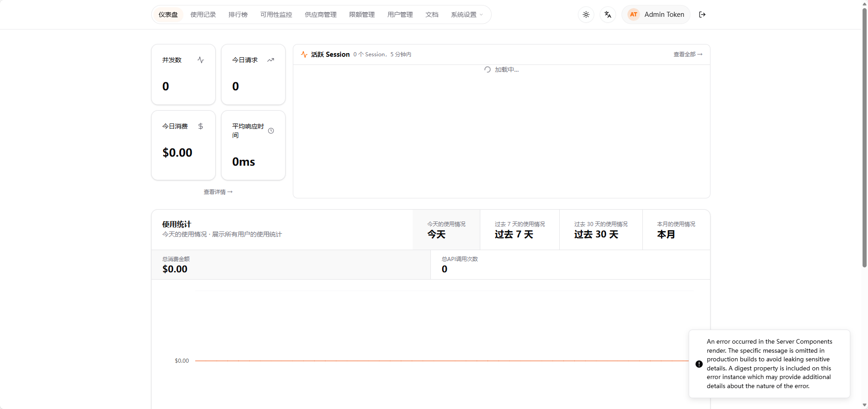Select the 本月 usage tab
This screenshot has width=868, height=409.
(676, 230)
